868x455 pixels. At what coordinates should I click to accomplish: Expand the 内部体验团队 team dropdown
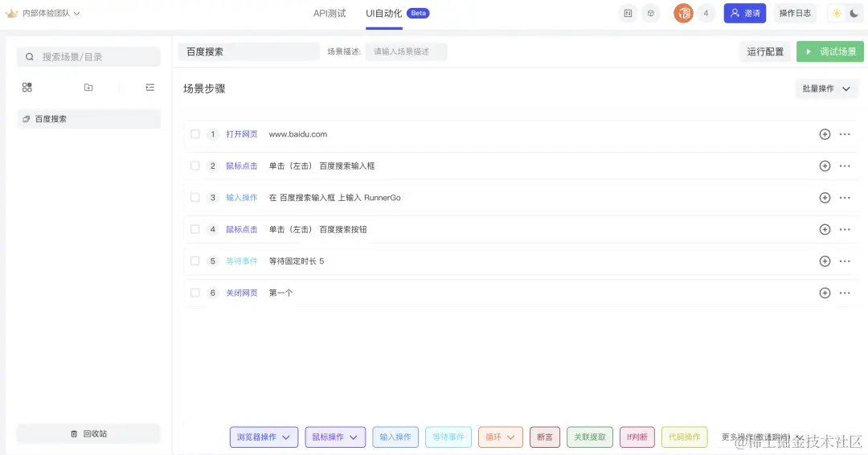(51, 14)
